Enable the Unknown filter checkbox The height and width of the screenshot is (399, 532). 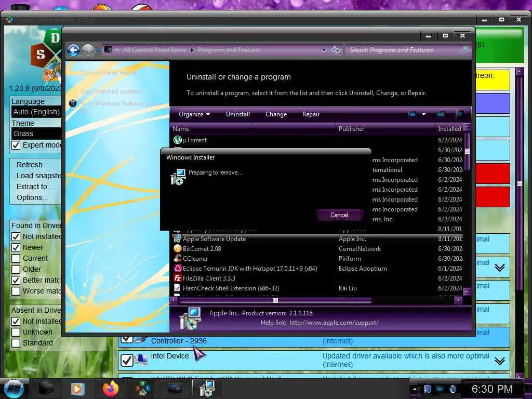pos(16,332)
